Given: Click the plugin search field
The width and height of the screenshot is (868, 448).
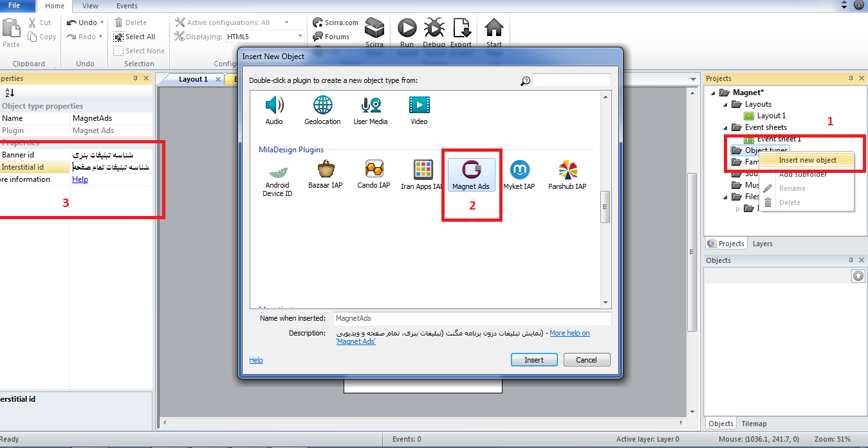Looking at the screenshot, I should click(x=571, y=80).
